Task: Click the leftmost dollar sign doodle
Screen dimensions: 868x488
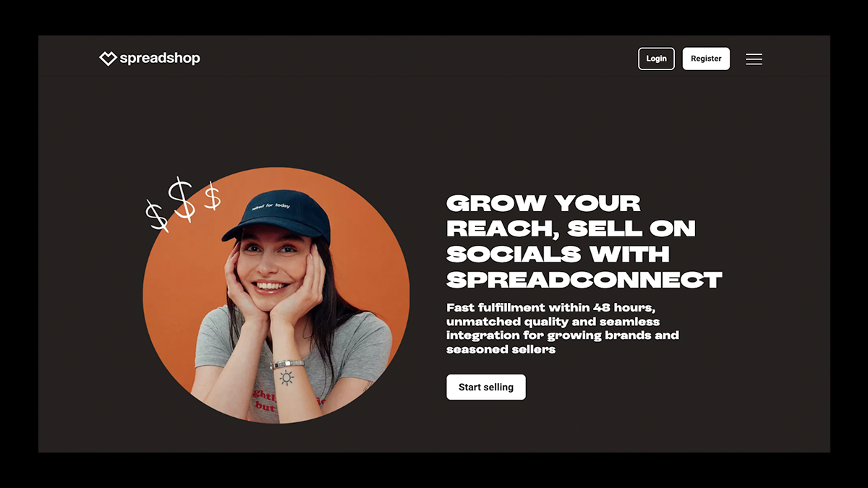Action: [156, 215]
